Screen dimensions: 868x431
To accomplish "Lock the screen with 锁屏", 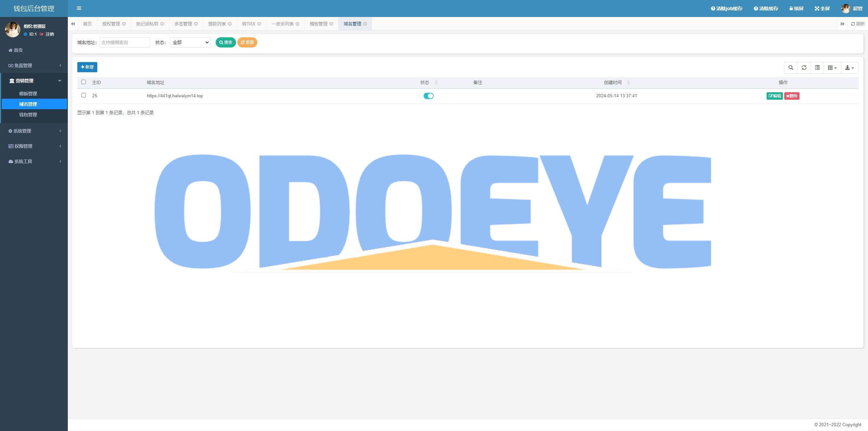I will (x=796, y=8).
